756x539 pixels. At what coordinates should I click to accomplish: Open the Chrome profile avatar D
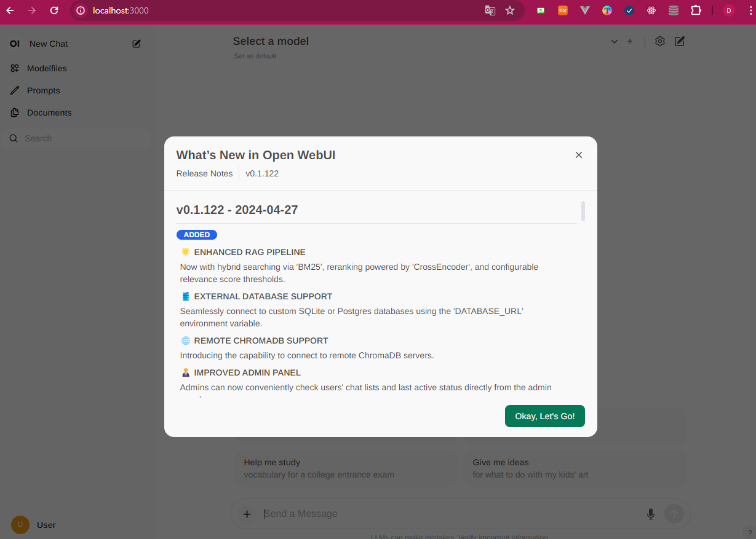click(729, 10)
